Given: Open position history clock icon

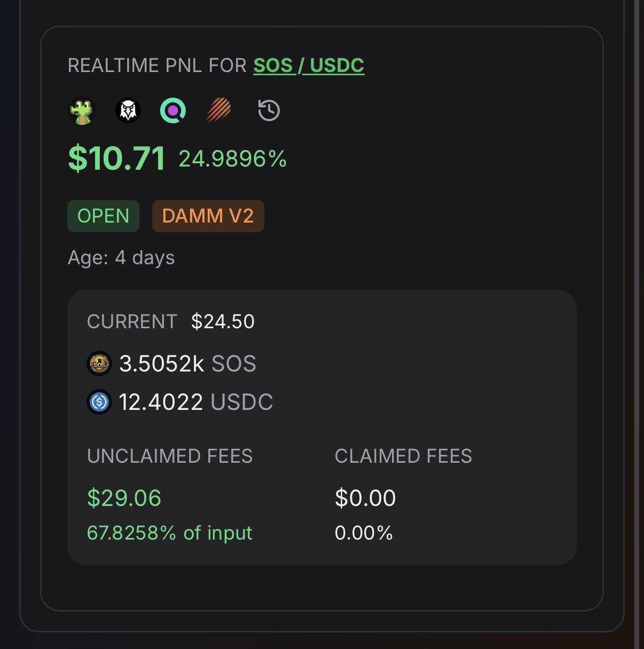Looking at the screenshot, I should pyautogui.click(x=269, y=111).
